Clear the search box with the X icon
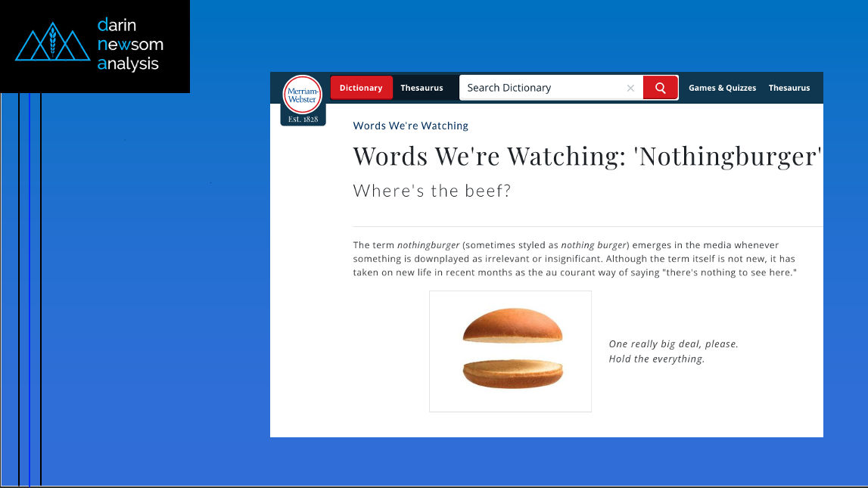The image size is (868, 488). pyautogui.click(x=630, y=88)
